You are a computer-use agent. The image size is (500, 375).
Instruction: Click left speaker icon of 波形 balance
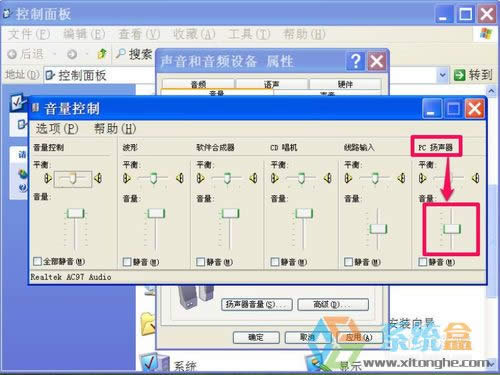point(126,178)
